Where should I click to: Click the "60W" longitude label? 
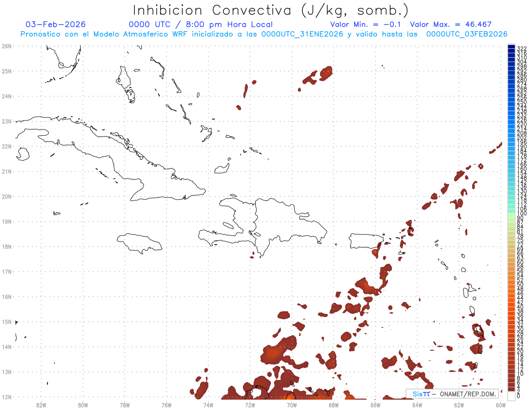[x=501, y=405]
